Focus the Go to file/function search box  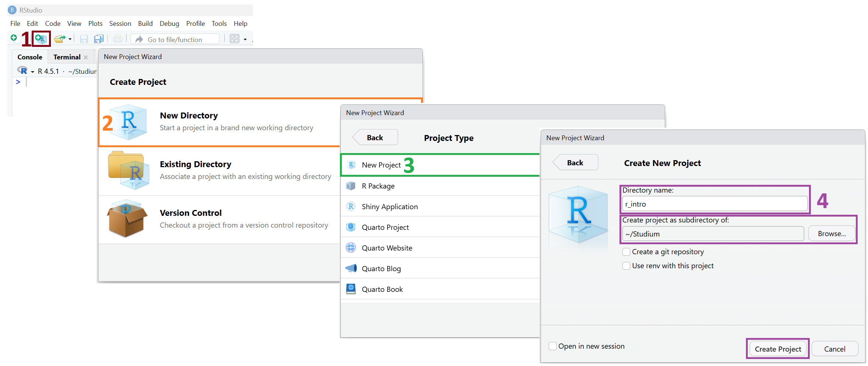[x=175, y=39]
